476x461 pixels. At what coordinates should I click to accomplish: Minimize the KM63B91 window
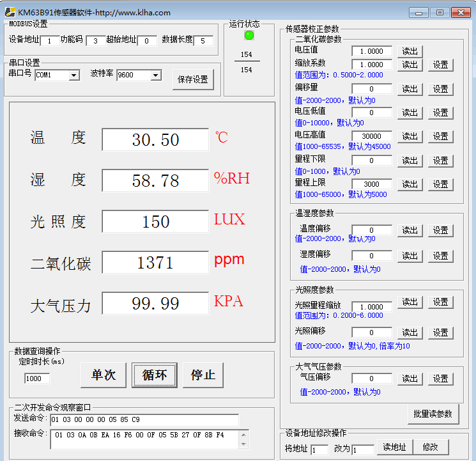(x=418, y=13)
